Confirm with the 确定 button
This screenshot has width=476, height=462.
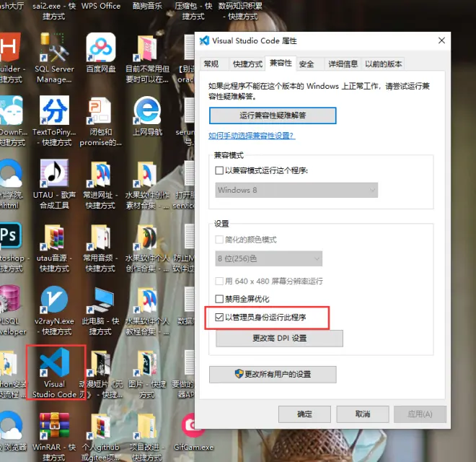pos(304,414)
